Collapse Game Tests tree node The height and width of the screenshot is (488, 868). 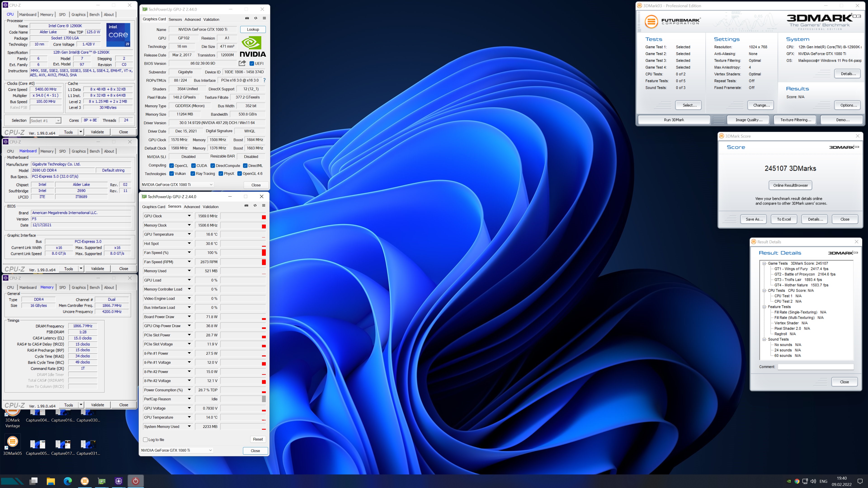pyautogui.click(x=764, y=263)
